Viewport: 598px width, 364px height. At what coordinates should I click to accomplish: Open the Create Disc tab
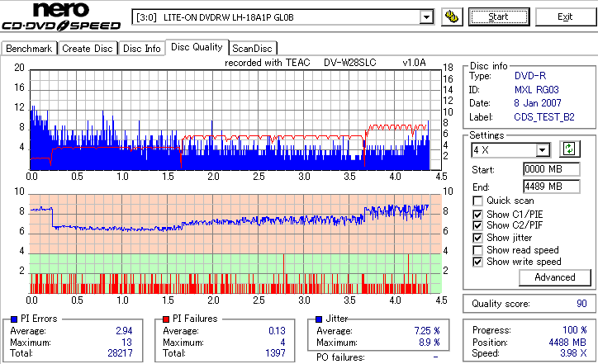[x=88, y=49]
